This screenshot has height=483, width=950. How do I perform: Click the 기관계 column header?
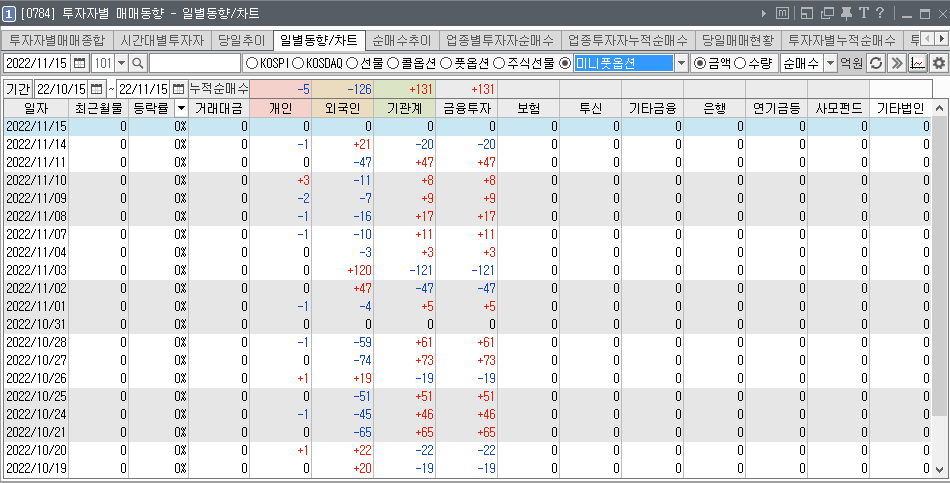coord(405,108)
